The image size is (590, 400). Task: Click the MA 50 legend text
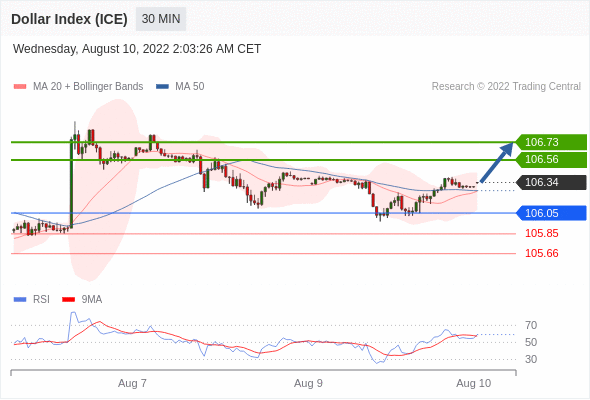tap(190, 87)
